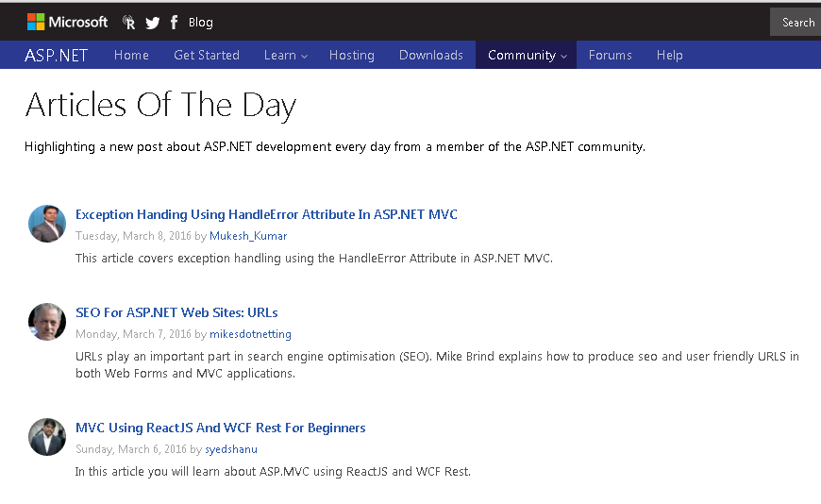The image size is (821, 504).
Task: Open the Microsoft logo link
Action: coord(67,22)
